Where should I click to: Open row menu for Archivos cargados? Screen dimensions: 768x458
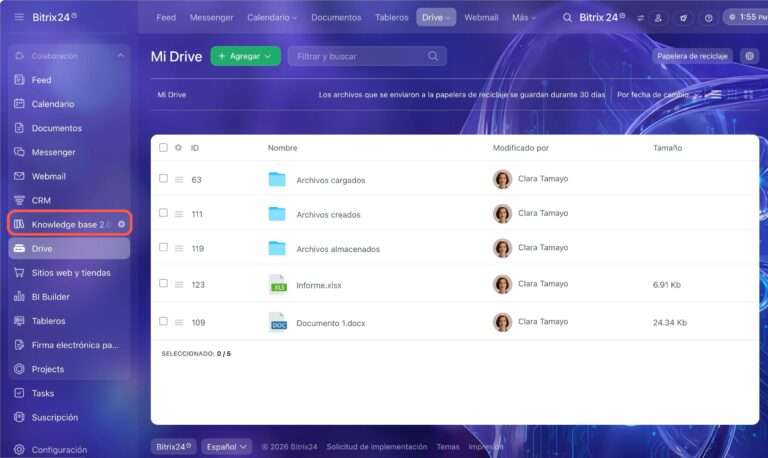[x=179, y=180]
